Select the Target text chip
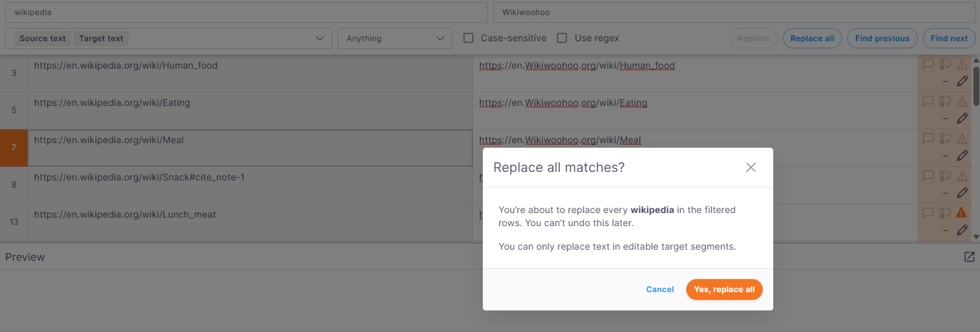980x332 pixels. point(101,39)
